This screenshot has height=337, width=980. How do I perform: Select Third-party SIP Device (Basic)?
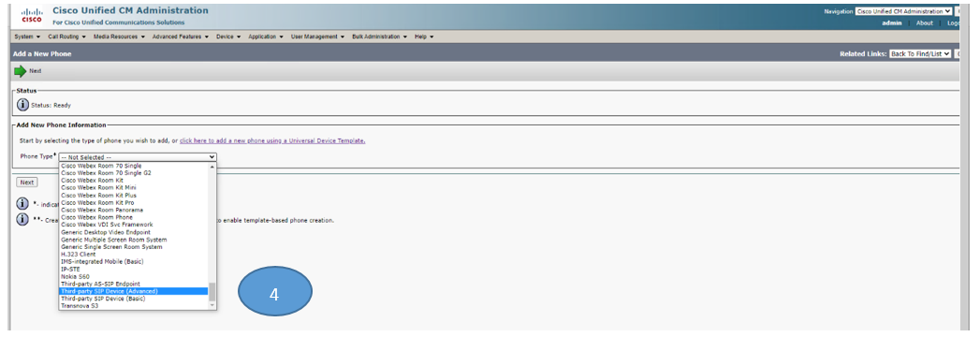(x=133, y=299)
